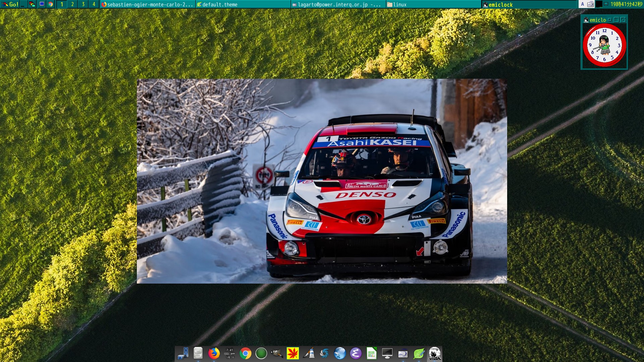Select virtual desktop 3 in the pager
644x362 pixels.
[x=83, y=5]
